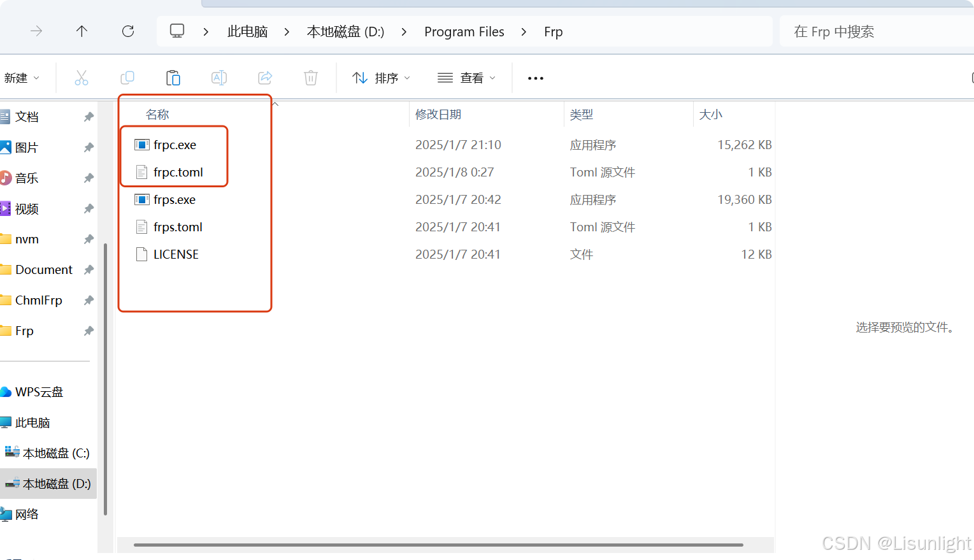
Task: Navigate to Program Files in breadcrumb
Action: tap(464, 32)
